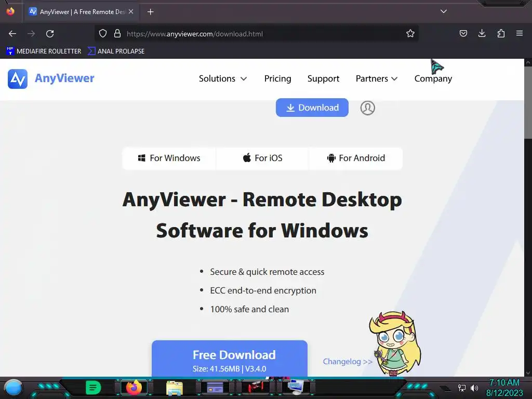Screen dimensions: 532x399
Task: Click the Star Butterfly desktop mascot
Action: tap(395, 343)
